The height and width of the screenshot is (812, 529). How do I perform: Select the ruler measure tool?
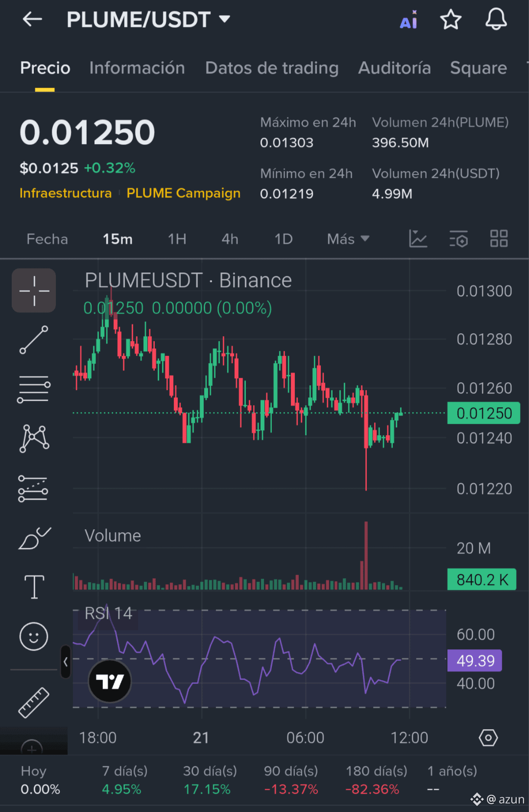coord(34,702)
